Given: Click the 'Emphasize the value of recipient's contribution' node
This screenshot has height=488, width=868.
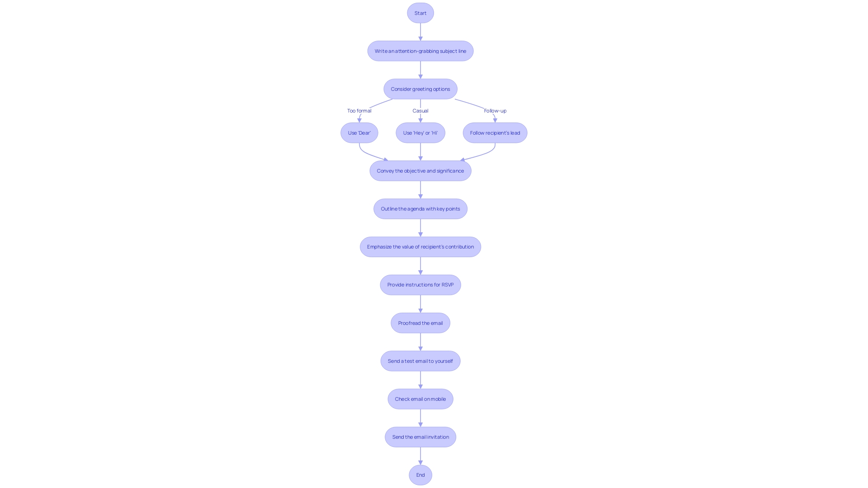Looking at the screenshot, I should (420, 246).
